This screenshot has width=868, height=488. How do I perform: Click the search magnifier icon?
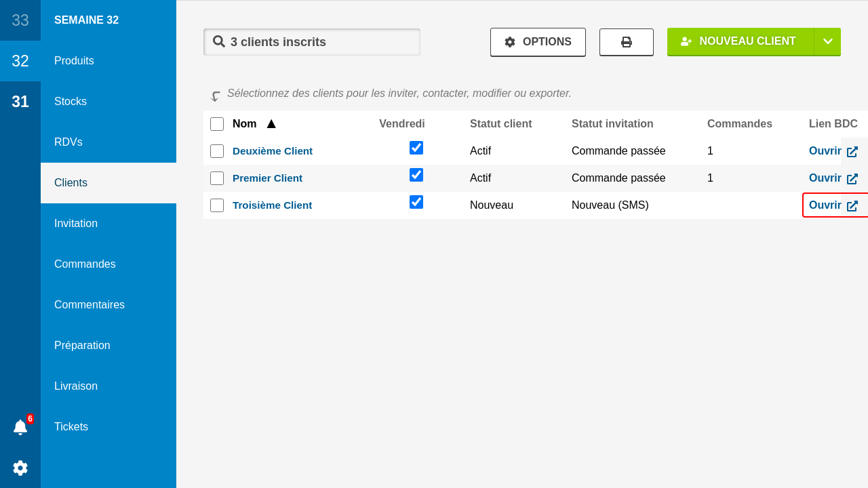[219, 41]
